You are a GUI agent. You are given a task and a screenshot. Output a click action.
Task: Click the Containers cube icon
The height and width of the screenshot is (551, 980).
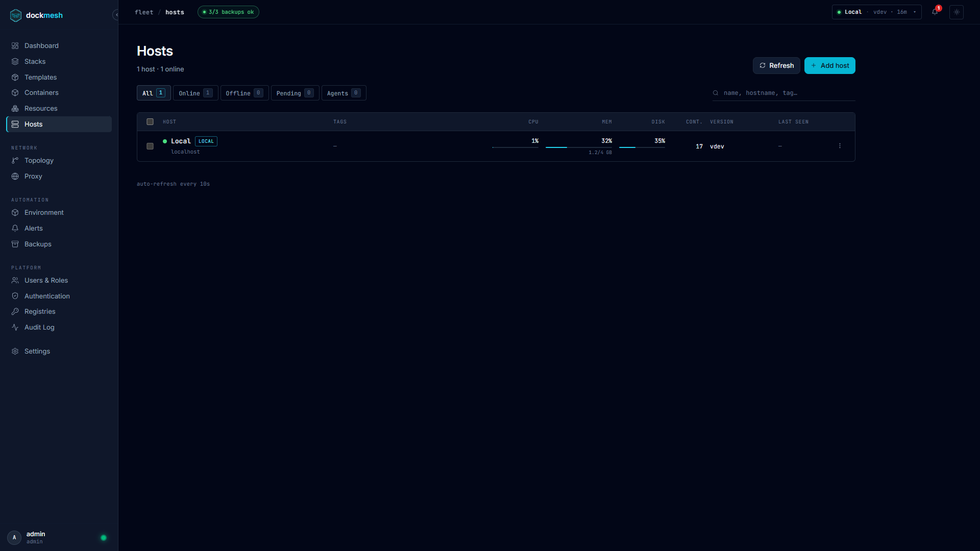pyautogui.click(x=15, y=92)
